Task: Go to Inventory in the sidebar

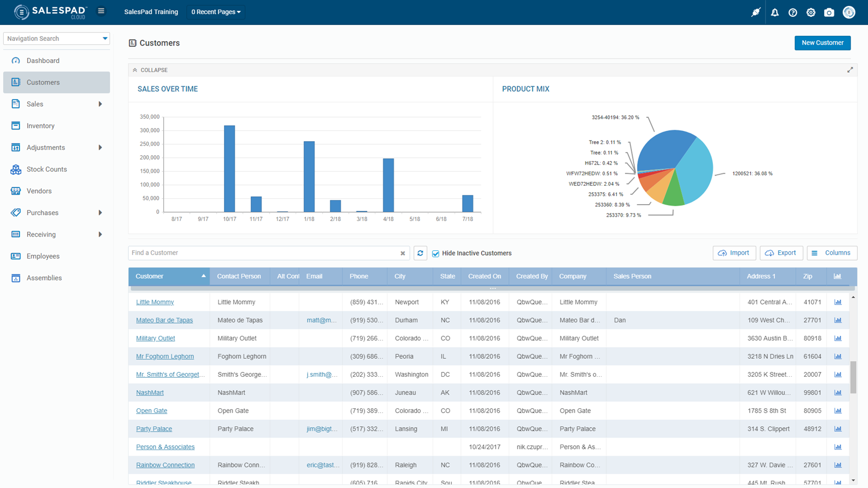Action: coord(41,126)
